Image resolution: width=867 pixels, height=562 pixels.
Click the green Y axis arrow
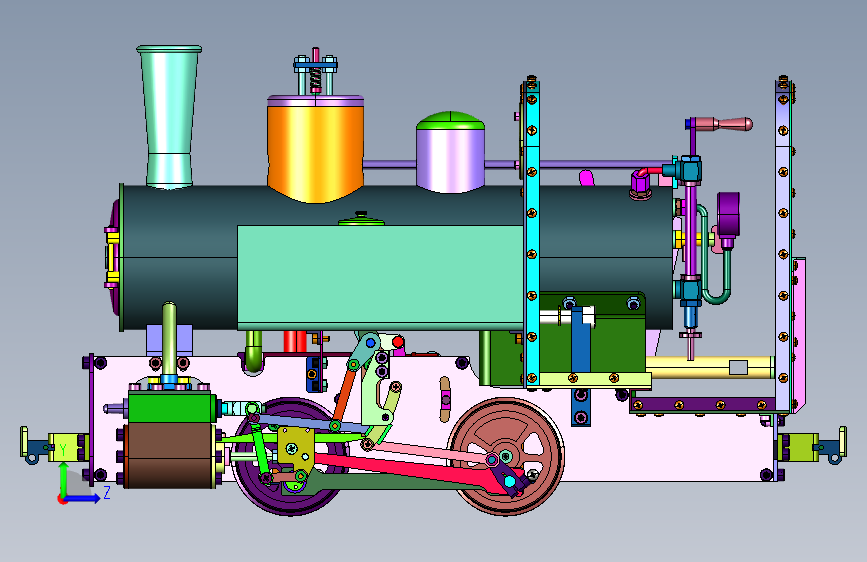coord(64,480)
